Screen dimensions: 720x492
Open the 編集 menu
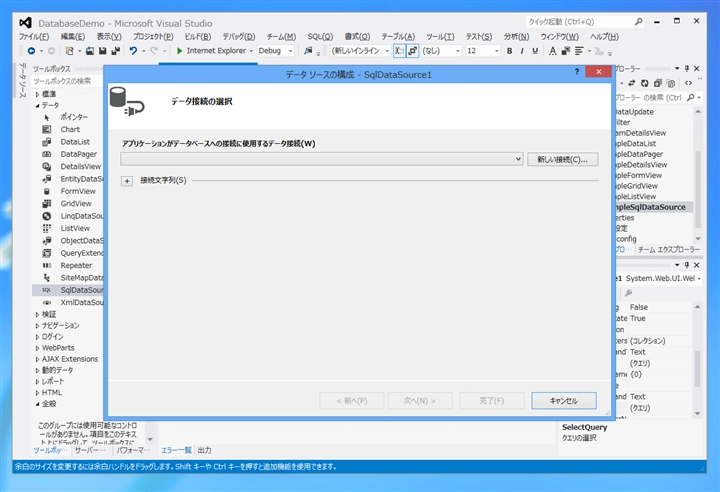pos(73,37)
